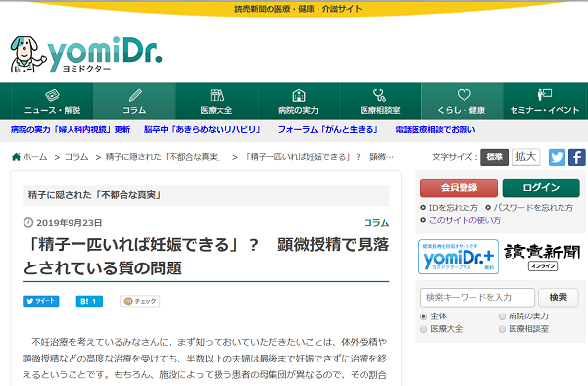
Task: Open the ニュース・解説 newspaper icon
Action: tap(52, 95)
